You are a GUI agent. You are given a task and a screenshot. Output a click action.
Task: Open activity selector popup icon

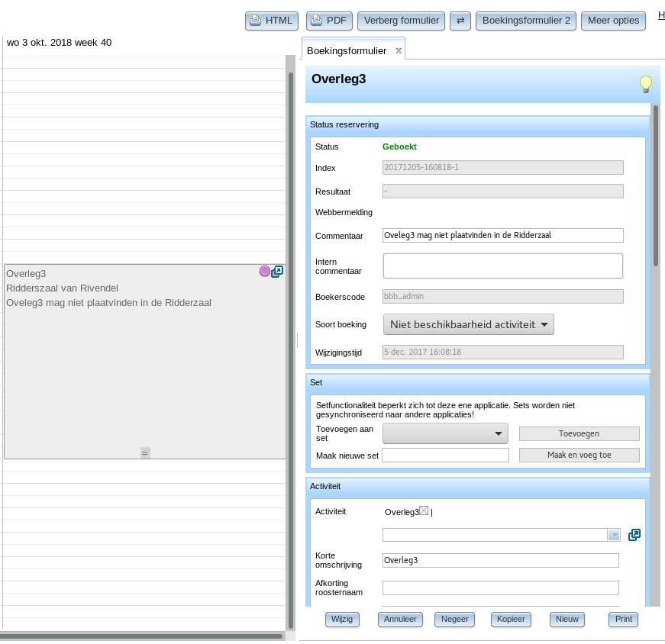coord(634,535)
